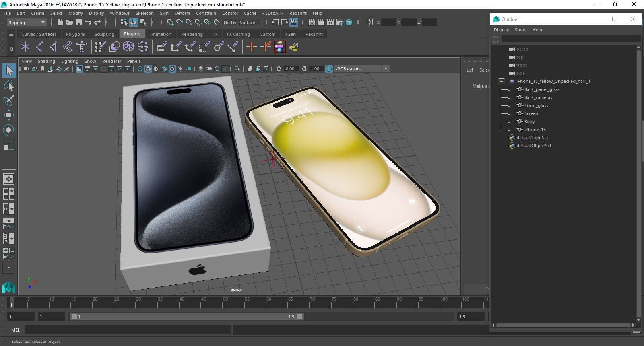Viewport: 644px width, 346px height.
Task: Select Front_glass in the Outliner
Action: coord(536,105)
